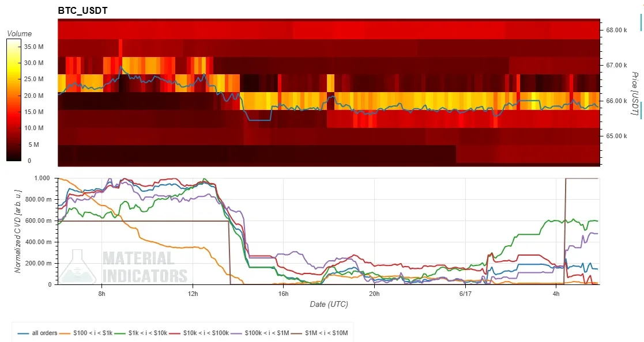Click the 35.0 M volume scale label
Screen dimensions: 644x342
pyautogui.click(x=33, y=47)
